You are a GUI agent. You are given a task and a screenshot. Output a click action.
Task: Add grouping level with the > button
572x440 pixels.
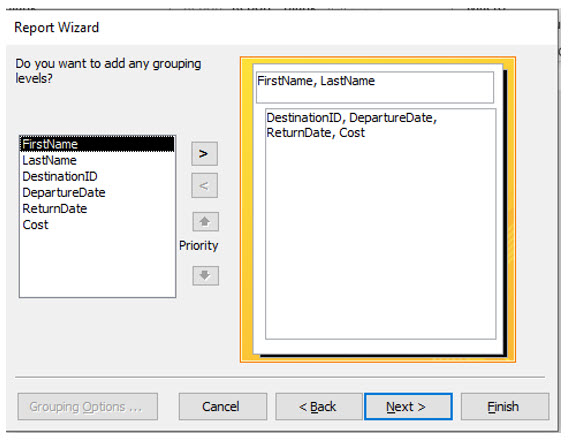[x=204, y=154]
